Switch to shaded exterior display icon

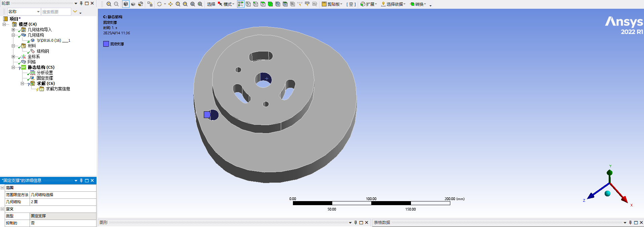[x=133, y=4]
